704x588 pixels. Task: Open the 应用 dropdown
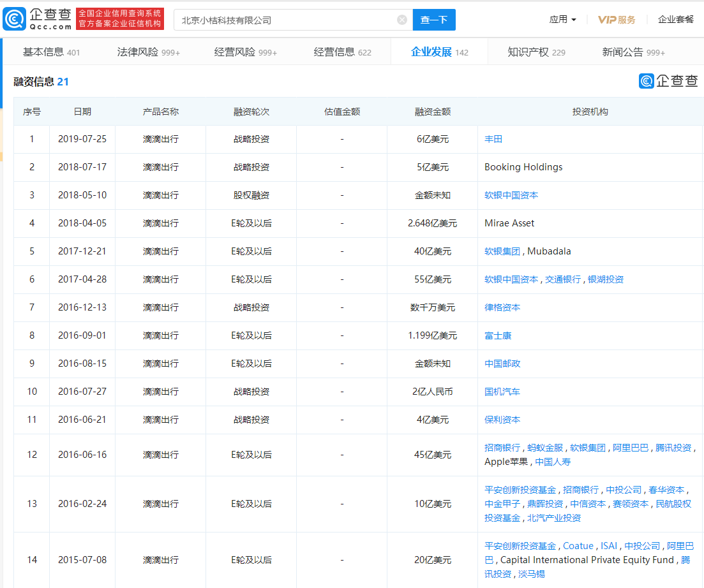pyautogui.click(x=558, y=19)
